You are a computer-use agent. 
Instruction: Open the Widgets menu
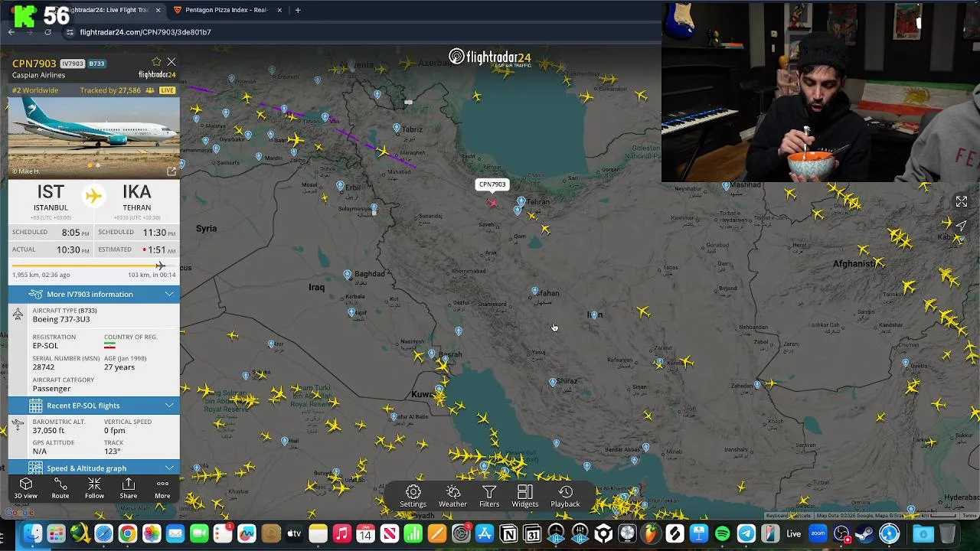[x=524, y=496]
